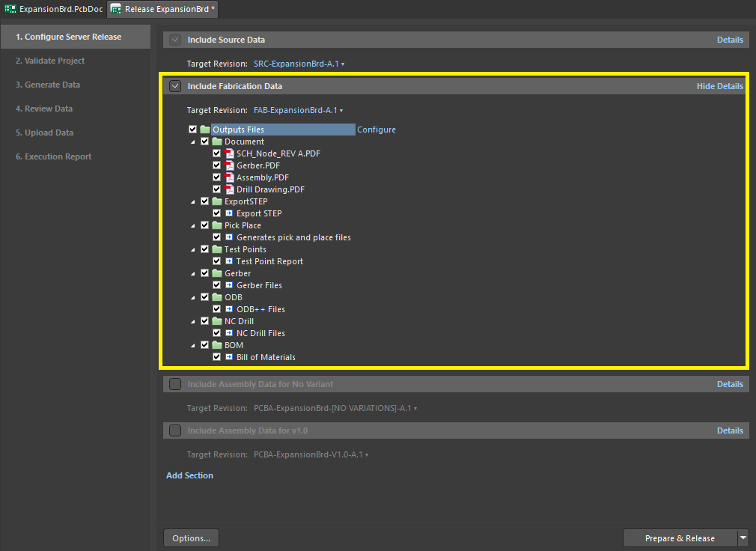Click the Pick Place folder icon

(x=217, y=225)
